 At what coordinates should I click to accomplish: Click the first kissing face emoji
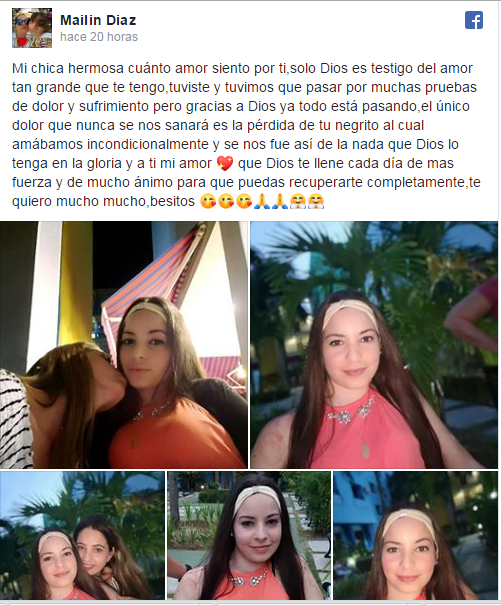(208, 201)
